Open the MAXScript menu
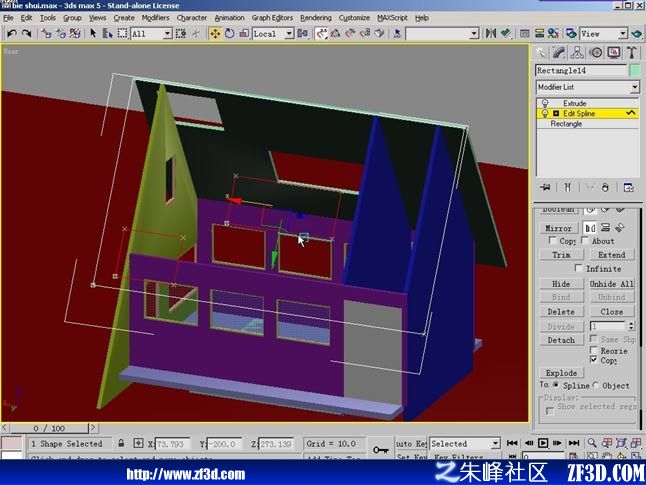Viewport: 646px width, 485px height. 392,18
